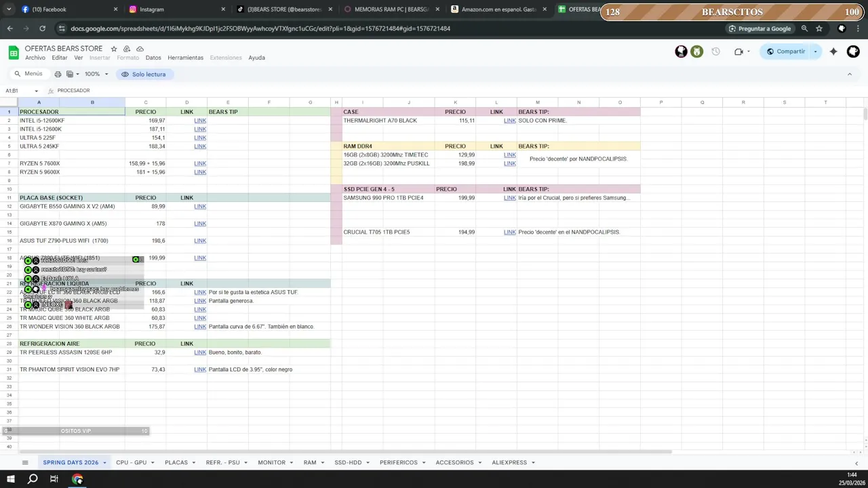This screenshot has width=868, height=488.
Task: Switch to the REFR. - PSU sheet
Action: tap(222, 462)
